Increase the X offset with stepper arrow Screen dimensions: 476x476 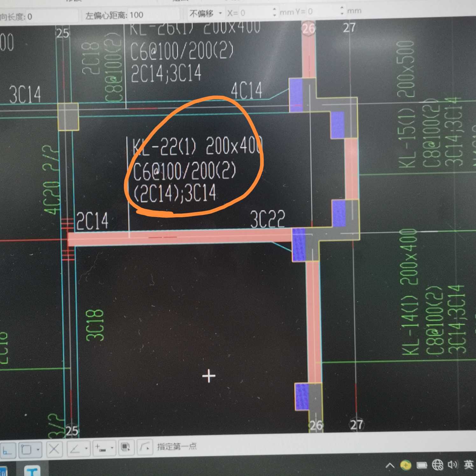275,9
